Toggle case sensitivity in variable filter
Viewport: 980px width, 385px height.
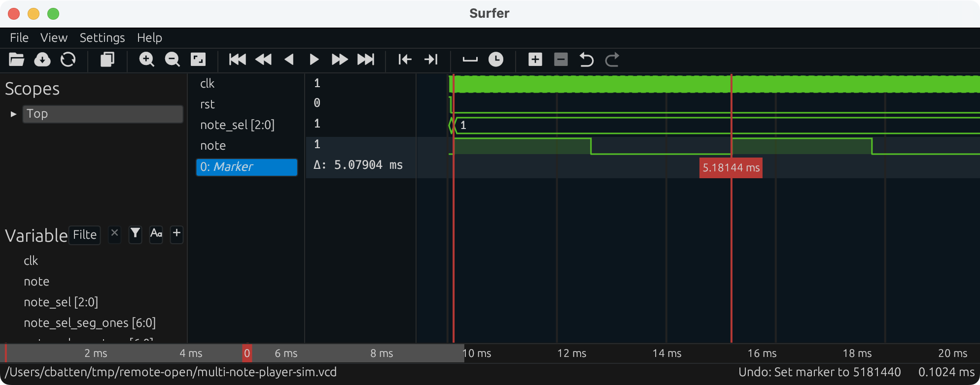coord(156,233)
